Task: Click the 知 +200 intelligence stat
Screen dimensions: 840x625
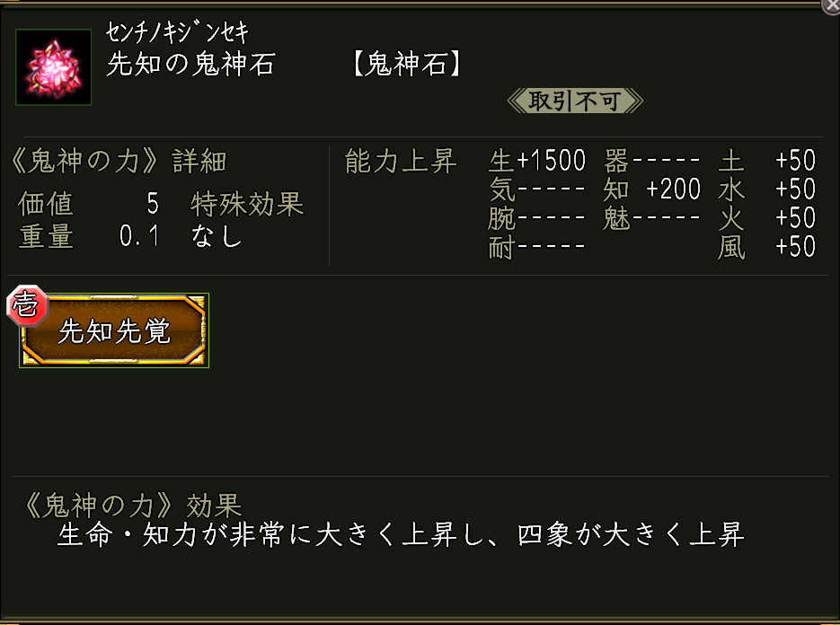Action: click(652, 189)
